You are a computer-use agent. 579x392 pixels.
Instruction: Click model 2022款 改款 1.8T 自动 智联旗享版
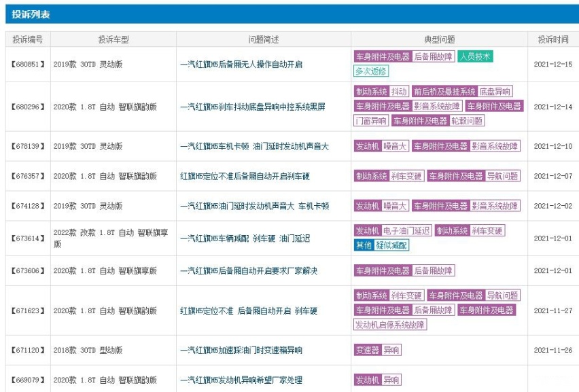(111, 238)
